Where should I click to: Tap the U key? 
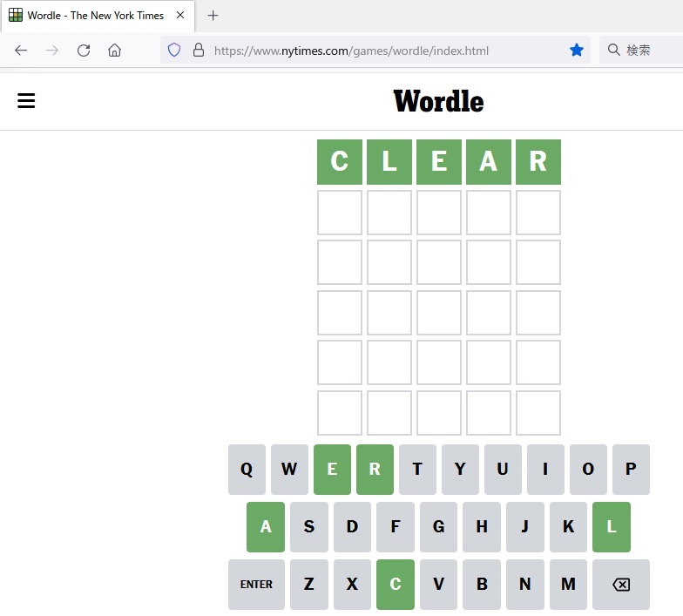click(503, 469)
